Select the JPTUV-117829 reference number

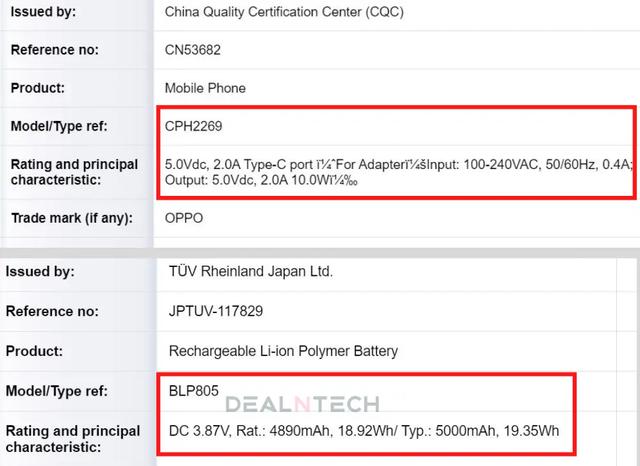click(216, 311)
